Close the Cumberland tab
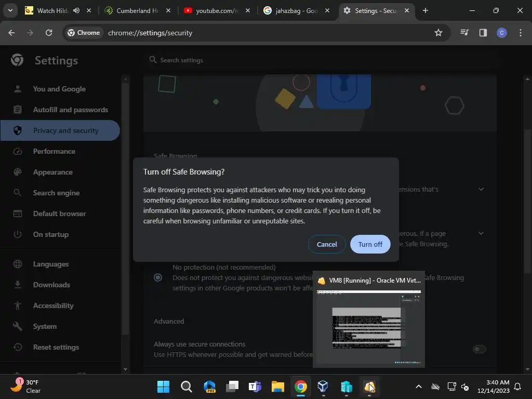Image resolution: width=532 pixels, height=399 pixels. [168, 10]
